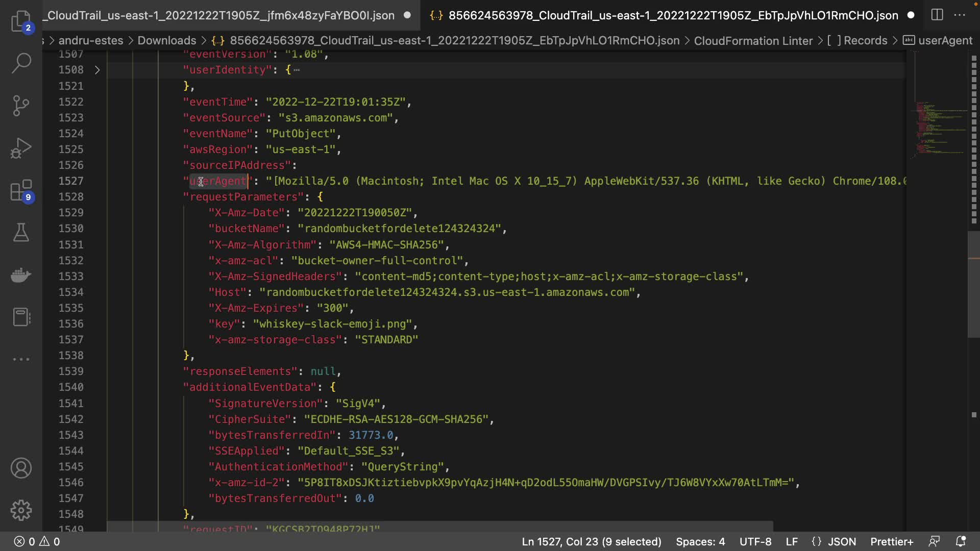Open editor More Actions ellipsis menu
The height and width of the screenshot is (551, 980).
tap(960, 15)
